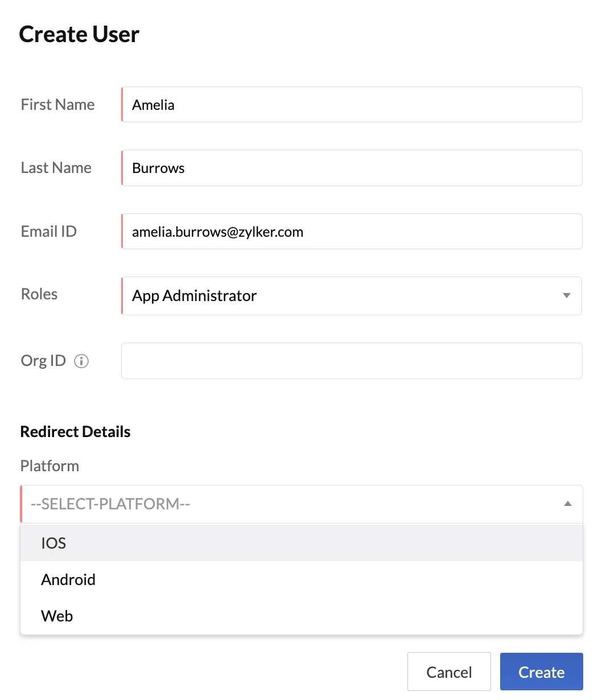Choose Android from the platform list
602x700 pixels.
(x=302, y=579)
